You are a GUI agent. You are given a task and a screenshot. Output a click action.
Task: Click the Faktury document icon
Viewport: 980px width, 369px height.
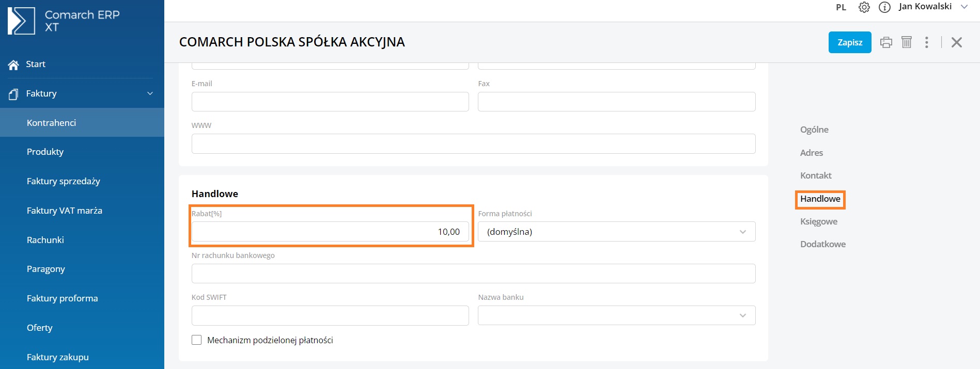[x=13, y=94]
